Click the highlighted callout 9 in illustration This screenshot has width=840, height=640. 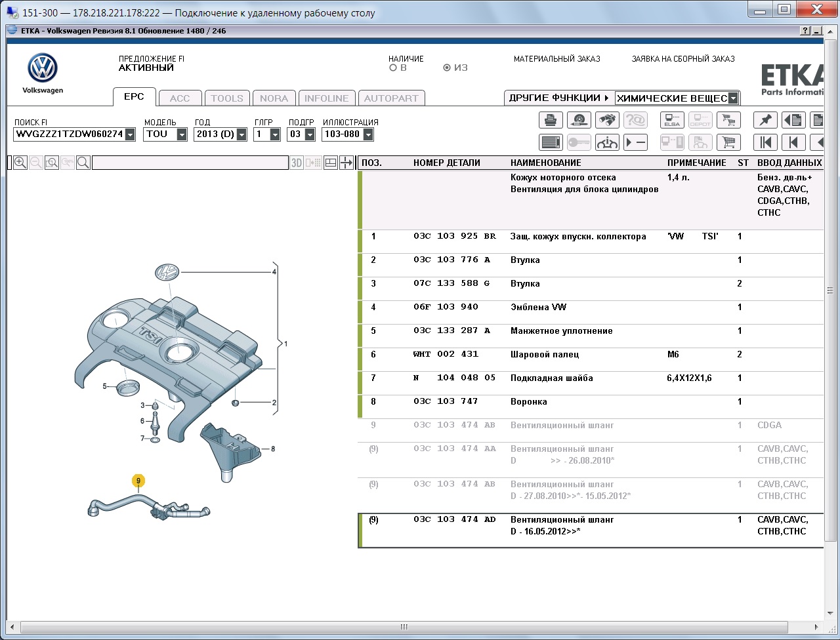tap(138, 481)
